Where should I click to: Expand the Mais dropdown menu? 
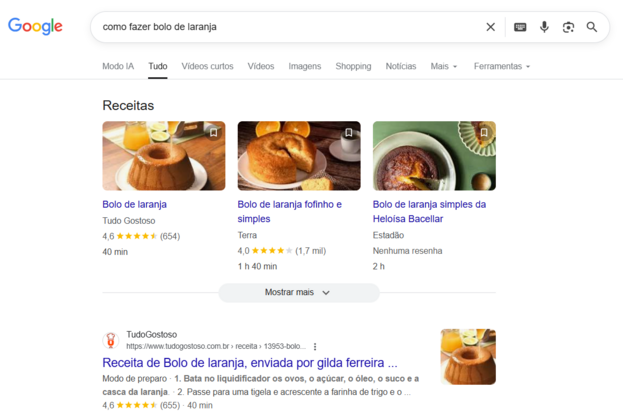444,66
